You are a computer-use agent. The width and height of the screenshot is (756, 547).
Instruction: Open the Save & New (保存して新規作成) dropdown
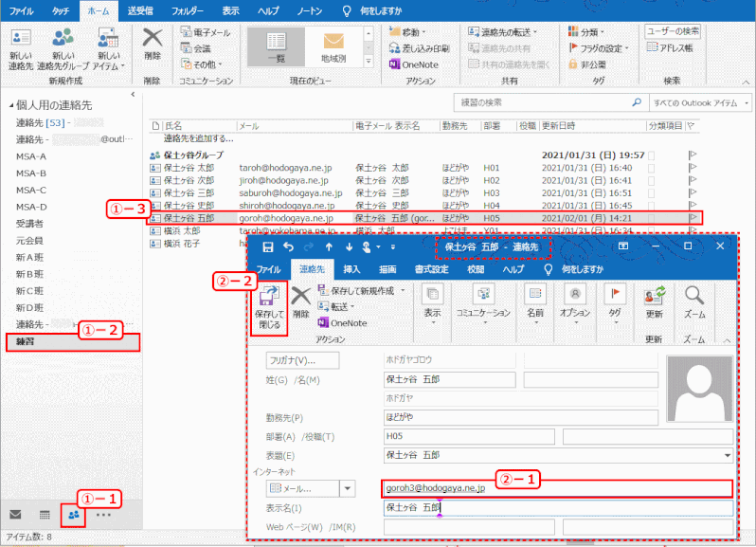[403, 290]
